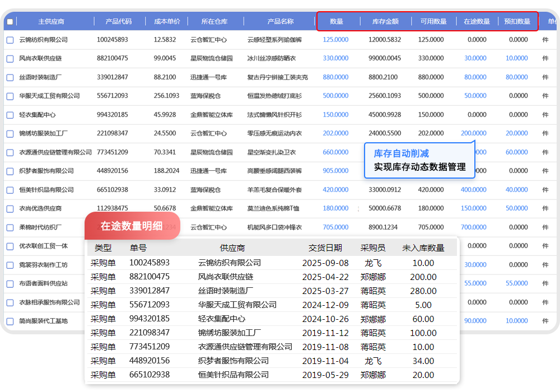Check the row for 柔棉时代纺织厂

[10, 227]
